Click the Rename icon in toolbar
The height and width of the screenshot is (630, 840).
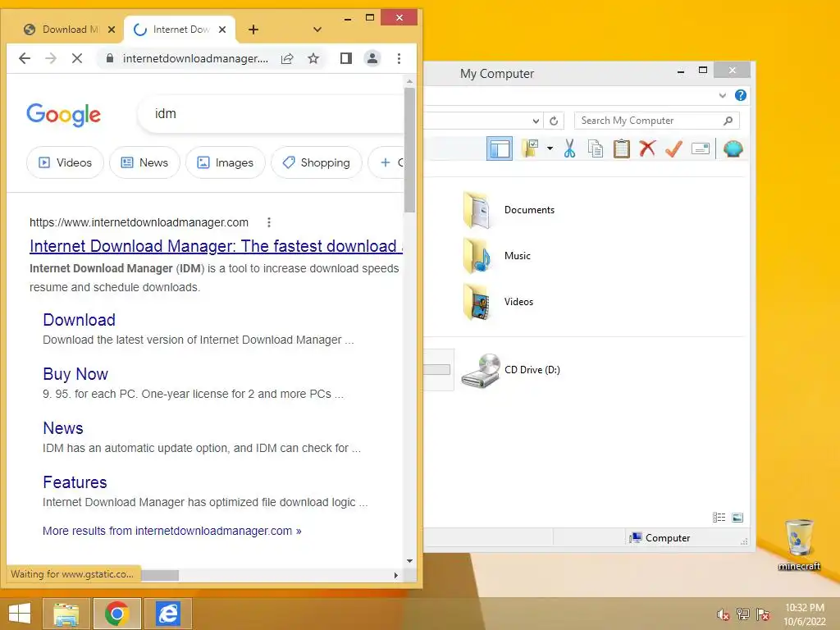[x=701, y=148]
